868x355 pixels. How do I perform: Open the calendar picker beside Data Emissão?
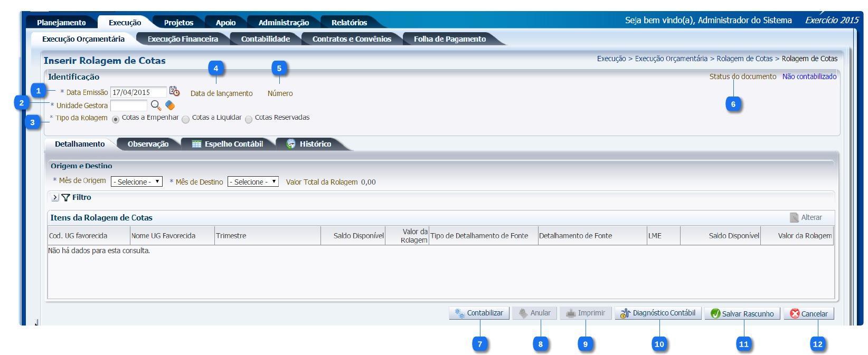click(174, 92)
